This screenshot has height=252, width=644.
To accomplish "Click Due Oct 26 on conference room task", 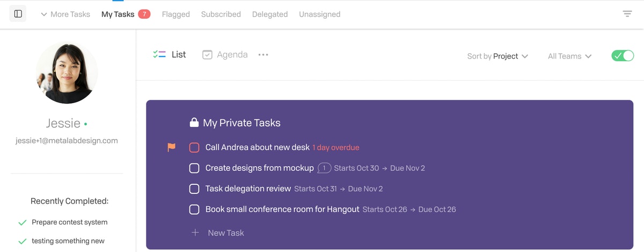I will coord(437,210).
